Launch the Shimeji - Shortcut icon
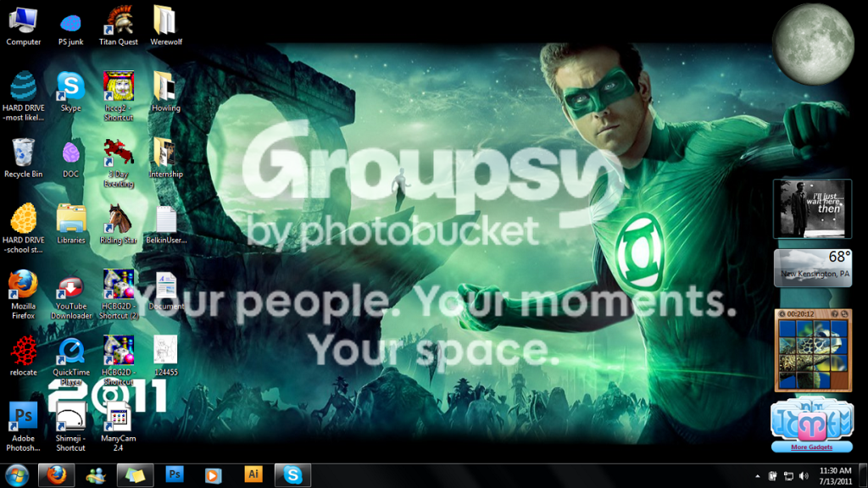 (71, 427)
